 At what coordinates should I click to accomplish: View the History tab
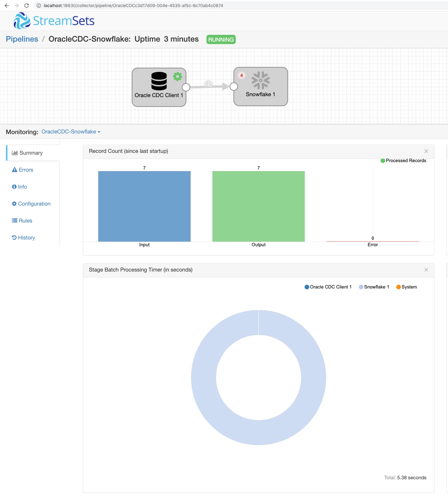[x=23, y=238]
